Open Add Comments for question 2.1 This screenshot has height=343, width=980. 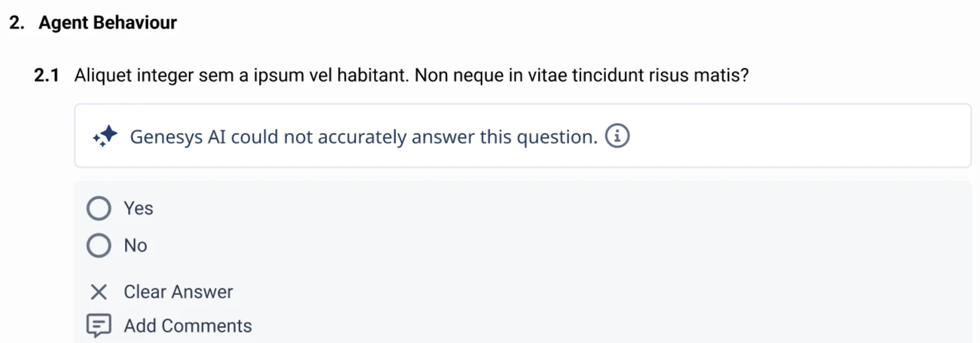coord(188,326)
